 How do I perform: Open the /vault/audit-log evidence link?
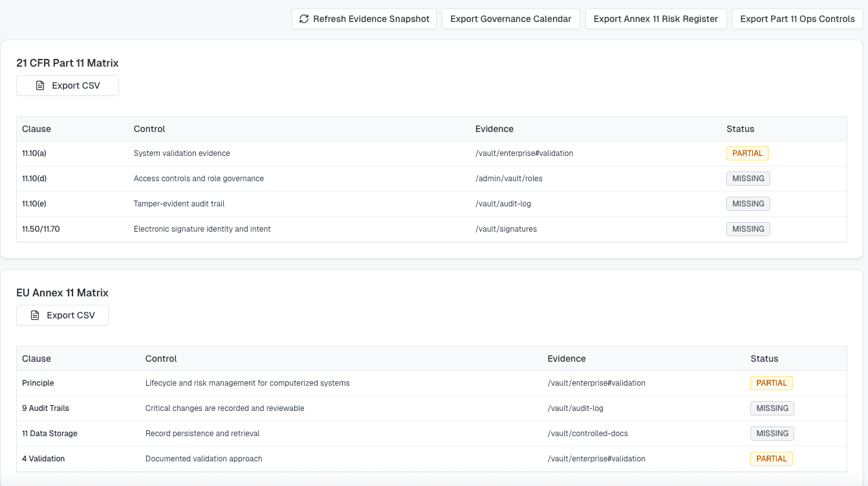pyautogui.click(x=502, y=203)
